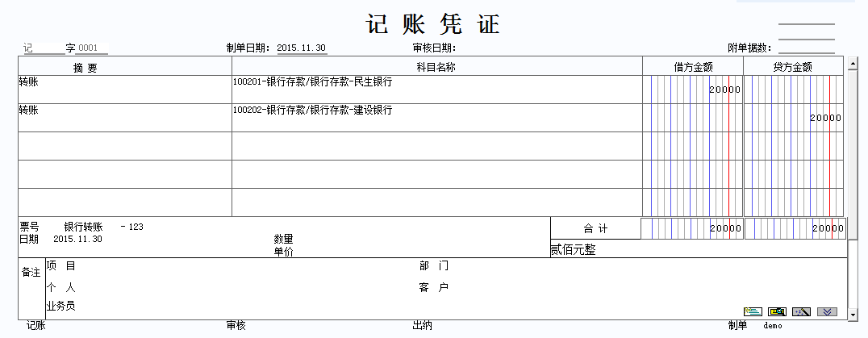Click the 科目名称 column header
Screen dimensions: 868x338
[x=436, y=68]
